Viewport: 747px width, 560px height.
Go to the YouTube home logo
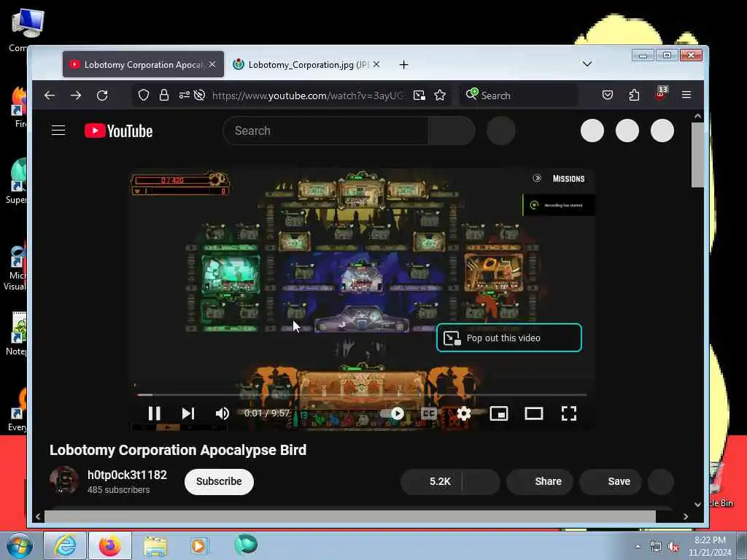point(119,131)
